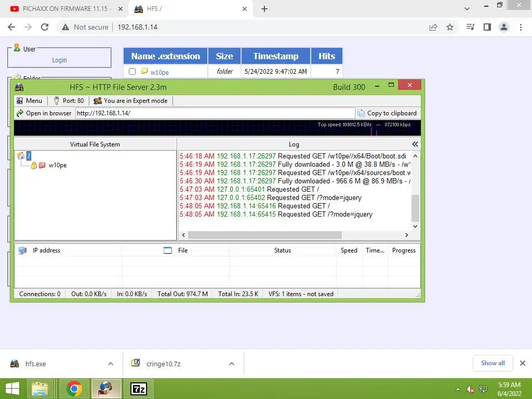Screen dimensions: 532x399
Task: Click Show all downloads button
Action: click(x=493, y=363)
